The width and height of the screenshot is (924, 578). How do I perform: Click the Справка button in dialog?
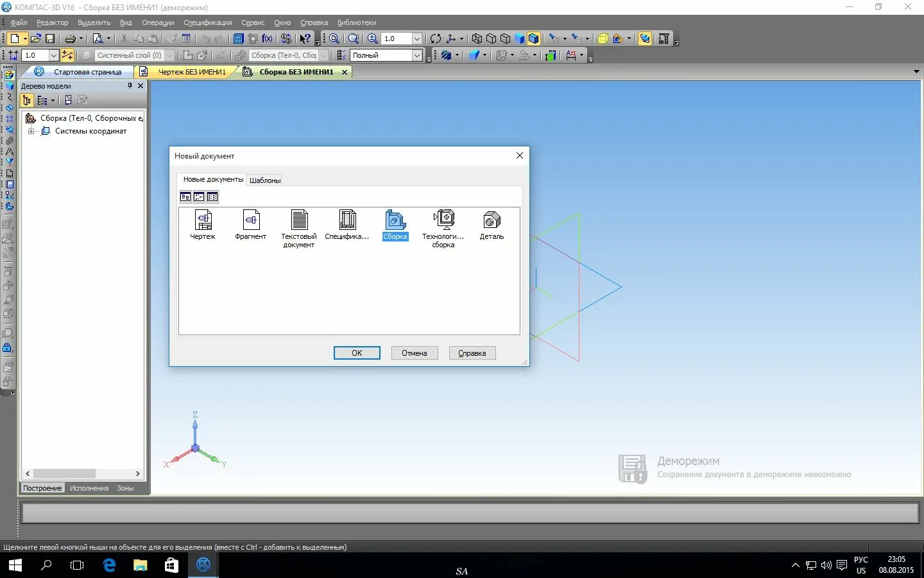pos(472,353)
